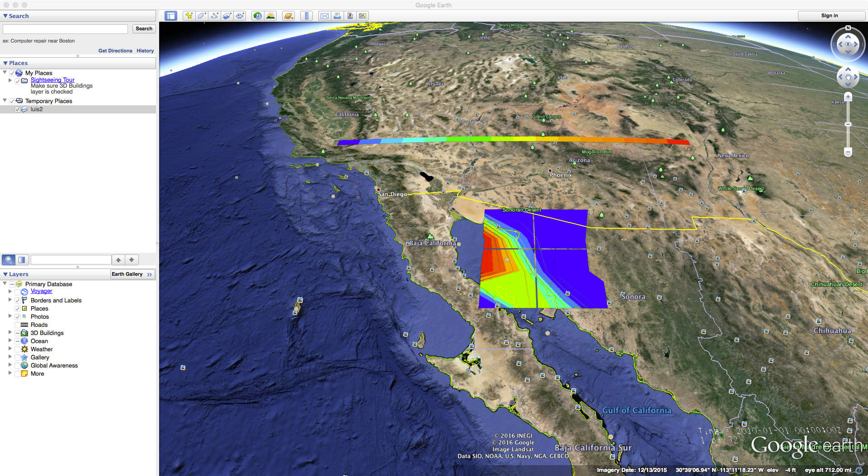Expand the Sightseeing Tour folder
The width and height of the screenshot is (868, 476).
10,80
